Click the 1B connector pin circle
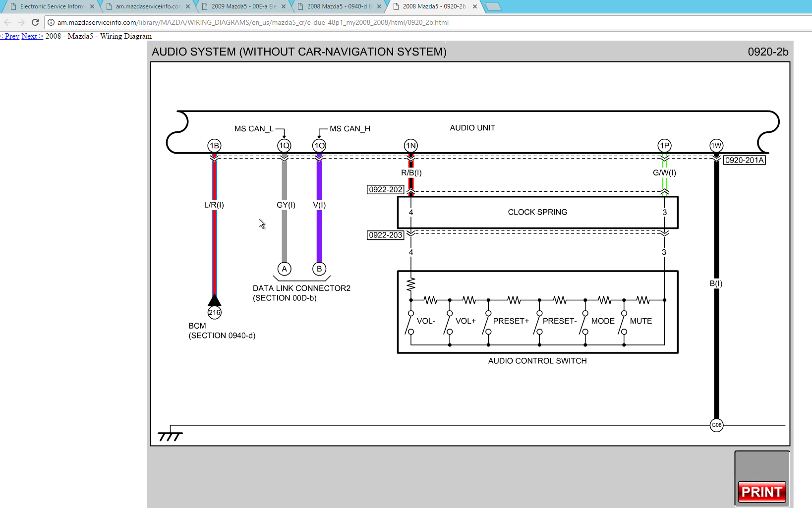 click(x=214, y=146)
